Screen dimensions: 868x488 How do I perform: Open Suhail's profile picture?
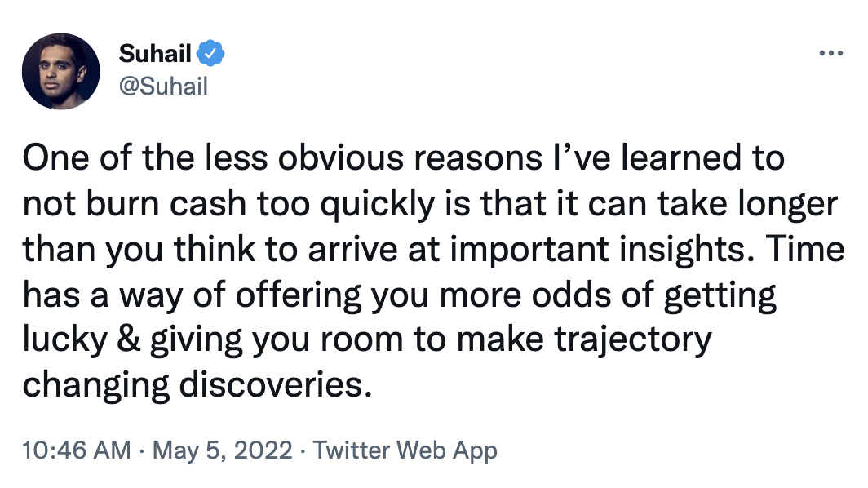tap(61, 72)
